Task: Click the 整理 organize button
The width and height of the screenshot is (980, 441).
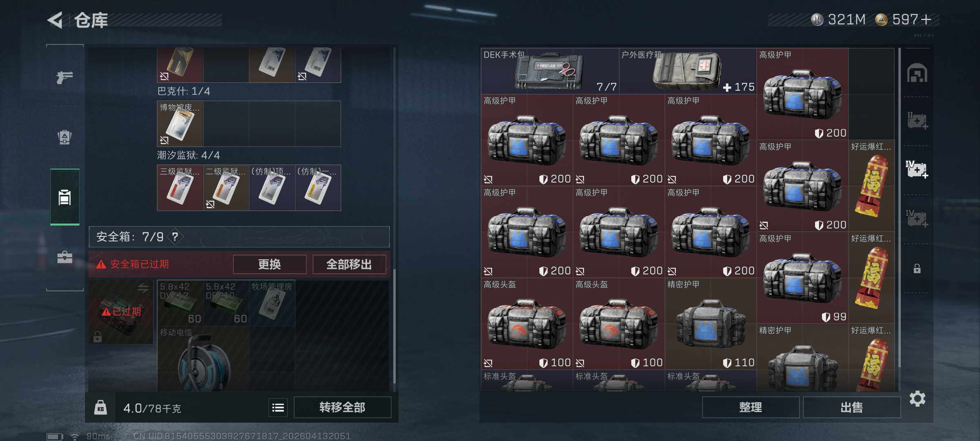Action: click(751, 407)
